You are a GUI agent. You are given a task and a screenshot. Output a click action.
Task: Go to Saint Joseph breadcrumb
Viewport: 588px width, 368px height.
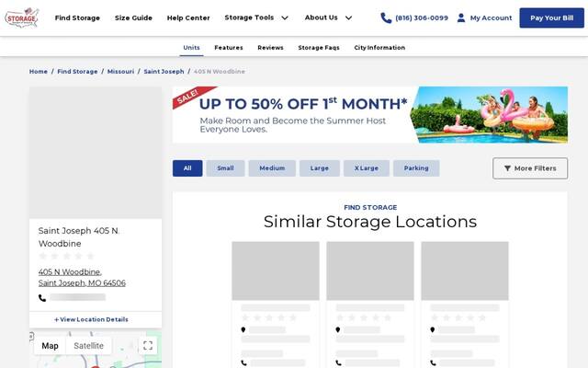click(164, 72)
